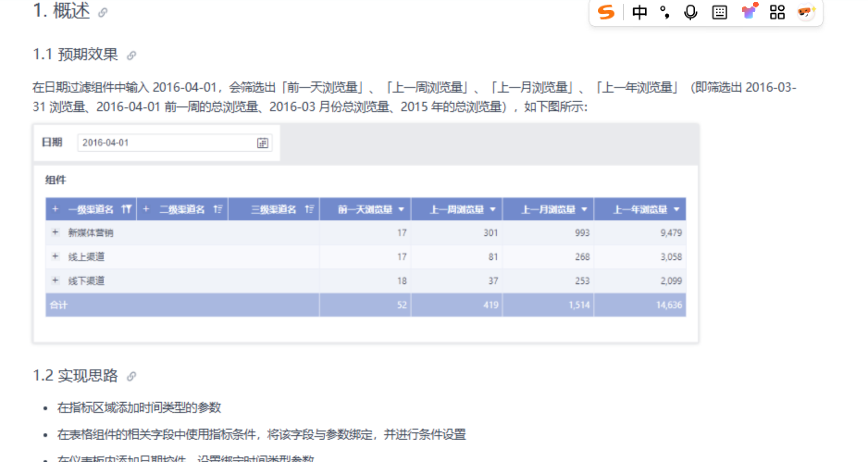Copy anchor link beside 1.1 预期效果 heading
The image size is (868, 462).
[x=131, y=56]
